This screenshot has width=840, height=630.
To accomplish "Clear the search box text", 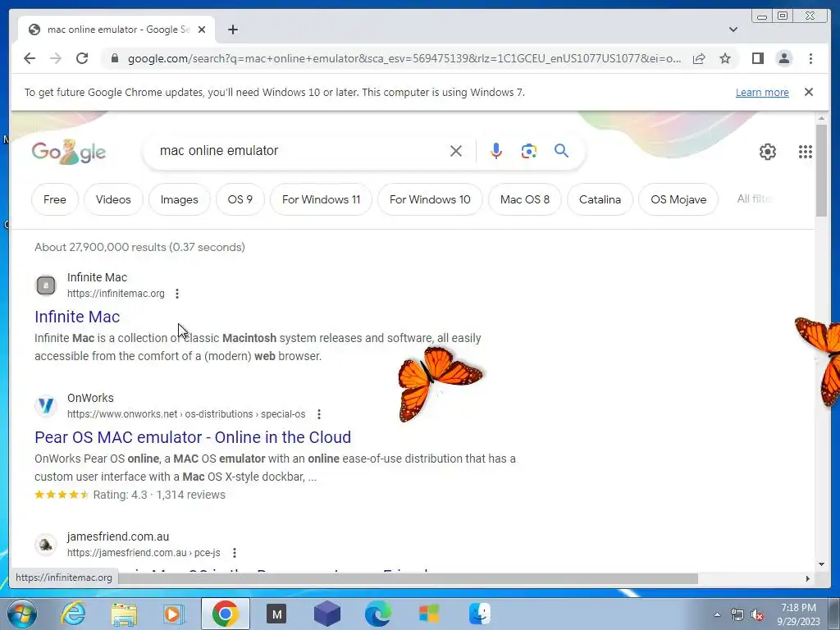I will 456,151.
